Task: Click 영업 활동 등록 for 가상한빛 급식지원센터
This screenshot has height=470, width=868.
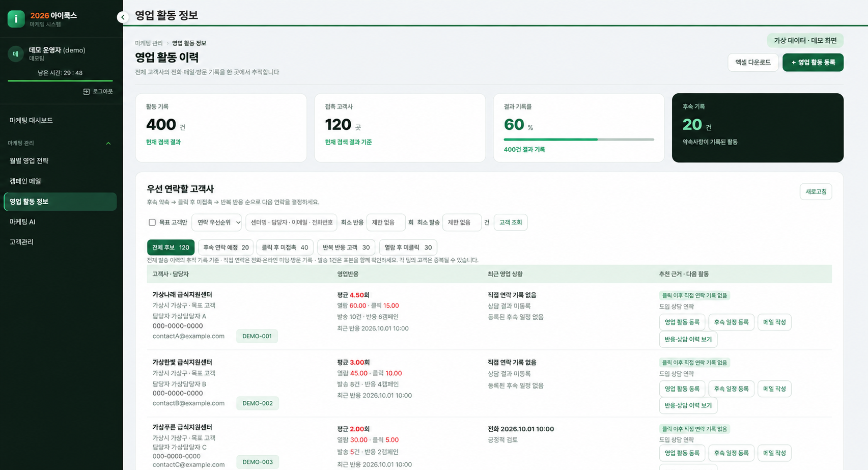Action: click(x=682, y=389)
